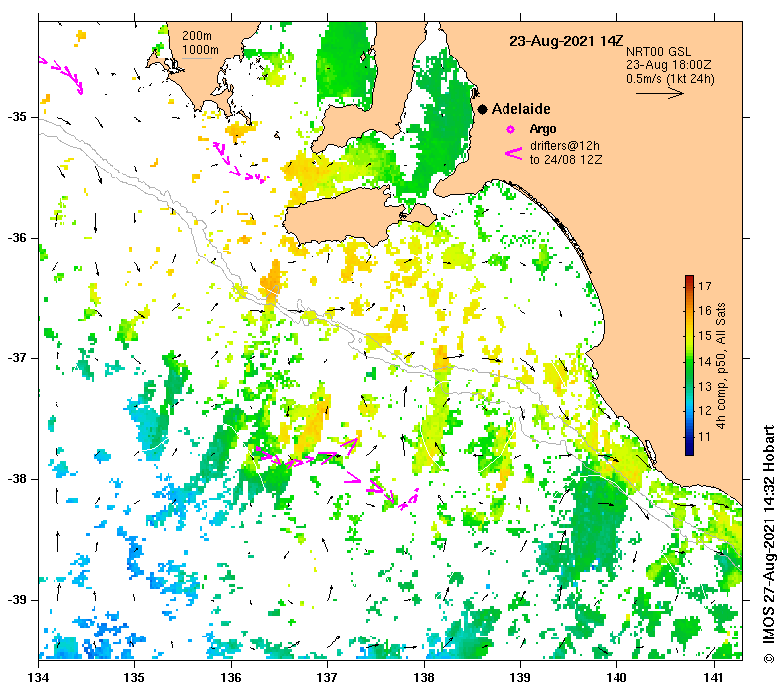Click the '17' value on the colour scale
The image size is (784, 694).
(705, 286)
